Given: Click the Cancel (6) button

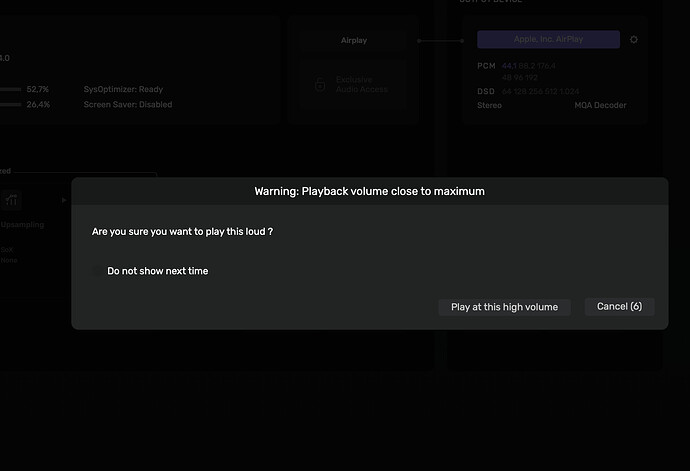Looking at the screenshot, I should click(619, 306).
